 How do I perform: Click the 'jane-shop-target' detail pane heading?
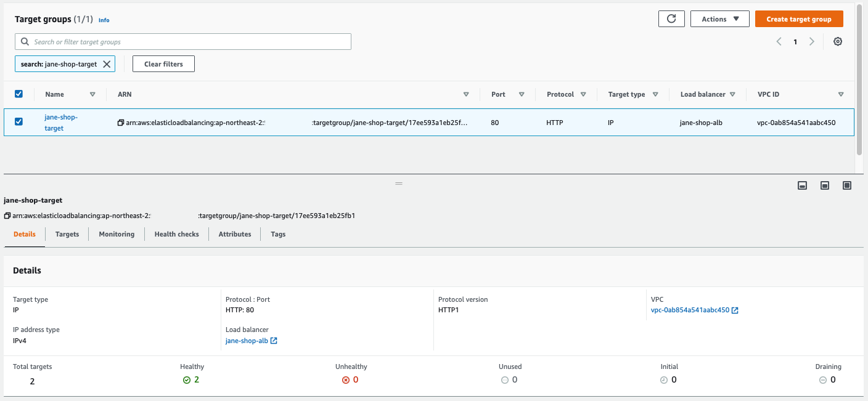[x=33, y=200]
